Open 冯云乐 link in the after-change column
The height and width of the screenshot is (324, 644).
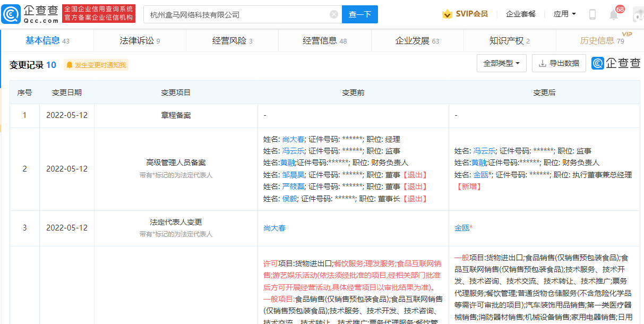pos(484,151)
